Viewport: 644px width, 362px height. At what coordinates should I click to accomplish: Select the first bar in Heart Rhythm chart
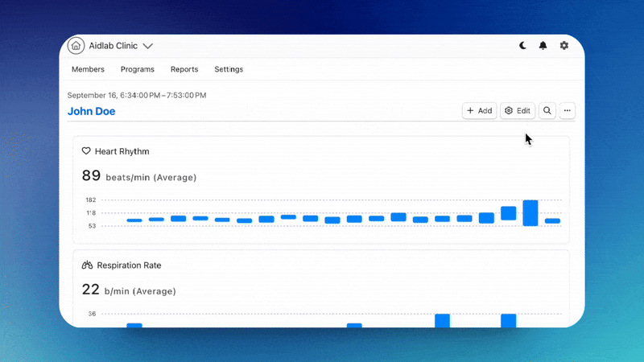(x=134, y=220)
